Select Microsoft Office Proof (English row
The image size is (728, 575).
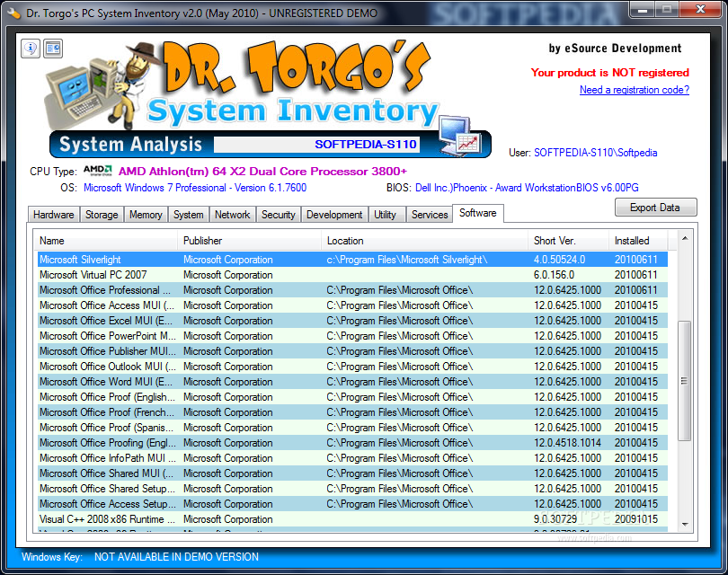click(x=352, y=397)
